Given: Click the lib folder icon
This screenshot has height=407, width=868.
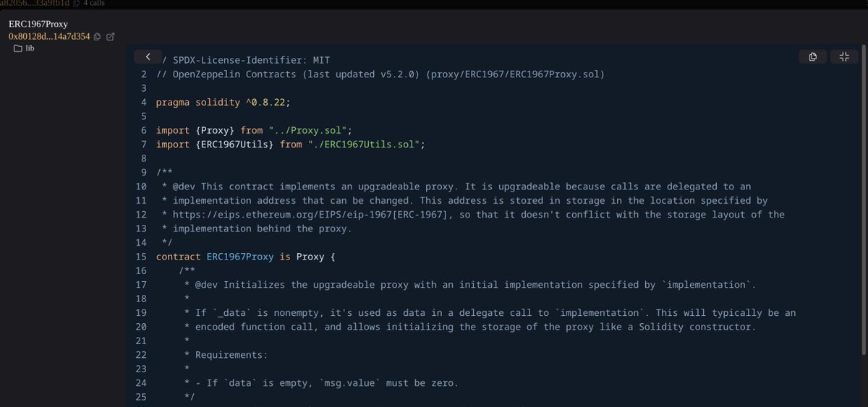Looking at the screenshot, I should [x=18, y=48].
